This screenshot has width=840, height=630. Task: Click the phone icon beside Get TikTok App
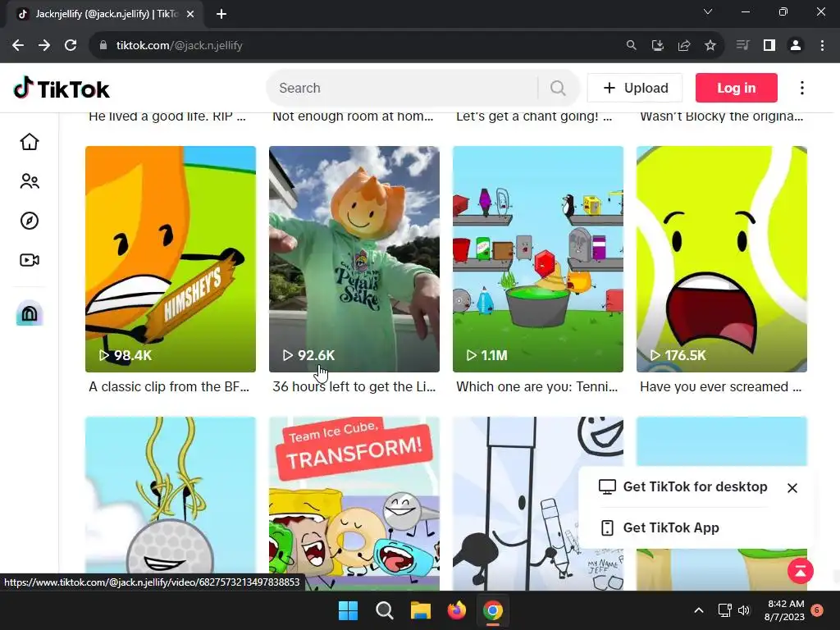pos(607,527)
